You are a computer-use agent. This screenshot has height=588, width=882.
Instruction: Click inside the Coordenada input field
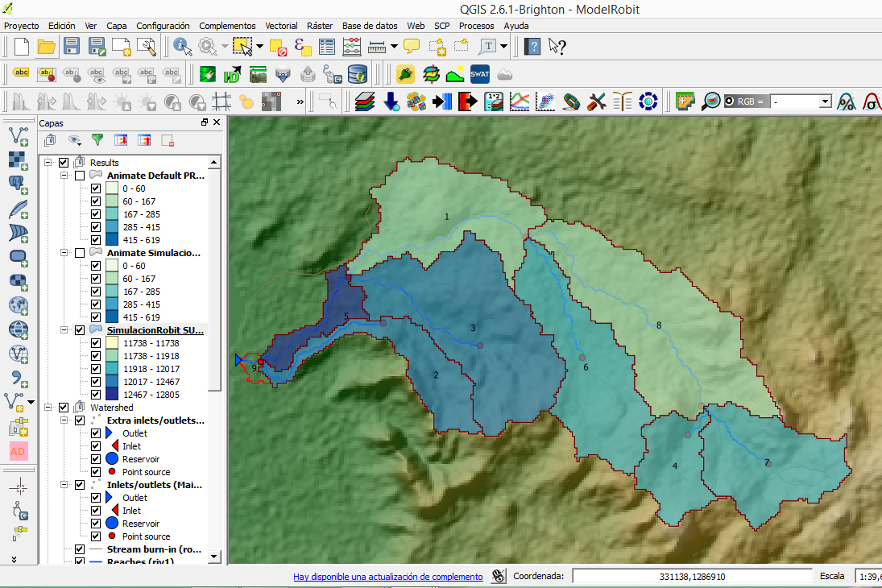coord(693,575)
